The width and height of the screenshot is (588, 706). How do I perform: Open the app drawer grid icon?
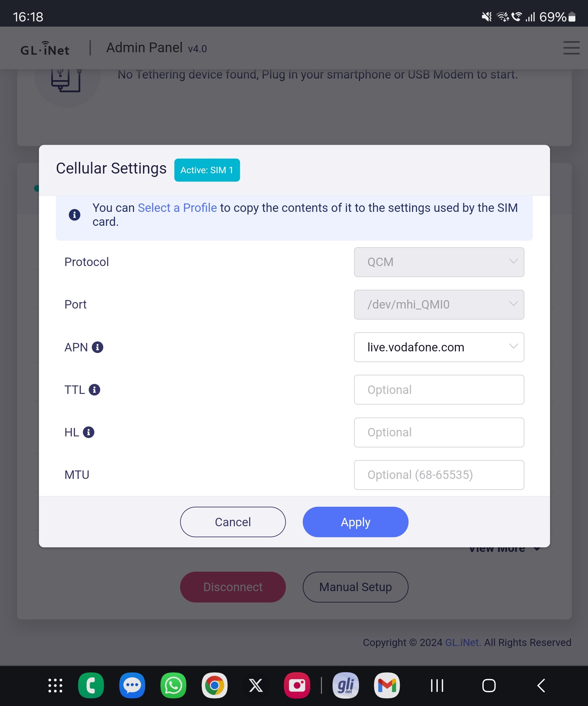(55, 685)
